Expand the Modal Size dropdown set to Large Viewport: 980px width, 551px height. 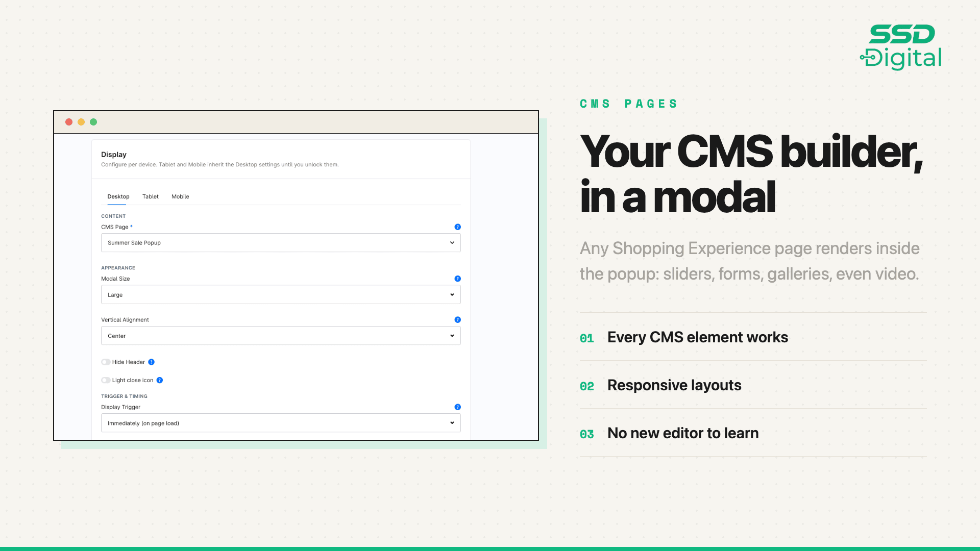[281, 295]
